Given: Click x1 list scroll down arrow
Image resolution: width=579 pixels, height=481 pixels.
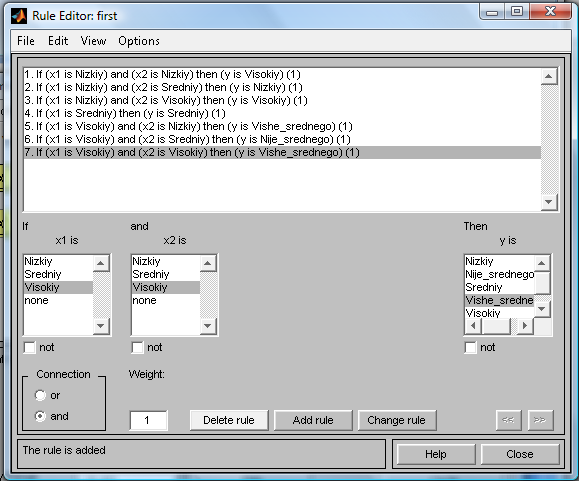Looking at the screenshot, I should (101, 326).
